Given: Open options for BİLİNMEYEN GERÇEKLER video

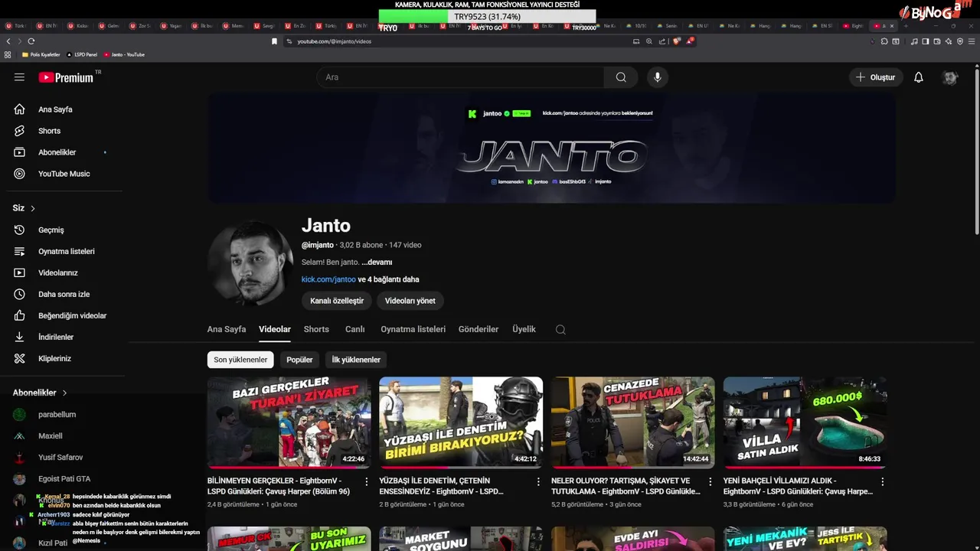Looking at the screenshot, I should (366, 482).
